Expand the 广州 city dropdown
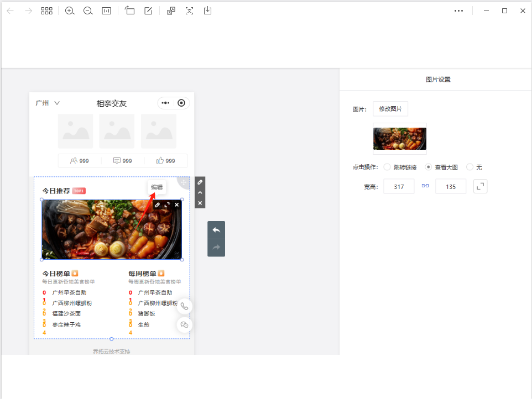Viewport: 532px width, 399px height. click(48, 103)
